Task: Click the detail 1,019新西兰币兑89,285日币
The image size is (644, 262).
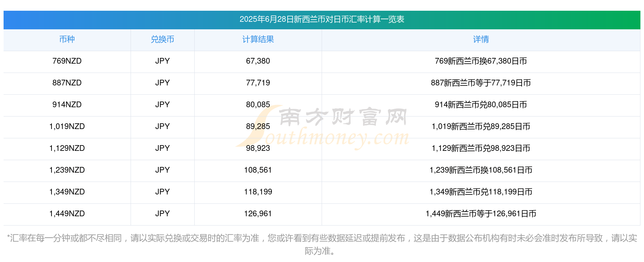Action: click(481, 127)
